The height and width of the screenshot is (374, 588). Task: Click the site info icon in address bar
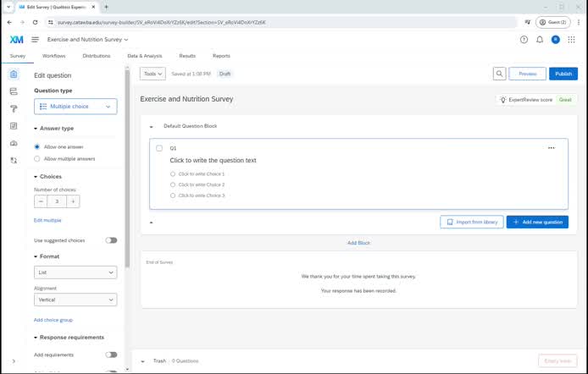click(x=51, y=23)
